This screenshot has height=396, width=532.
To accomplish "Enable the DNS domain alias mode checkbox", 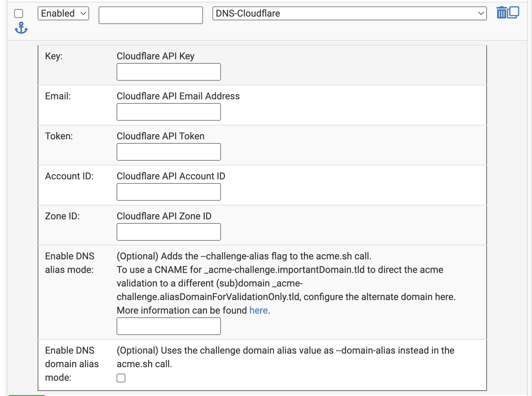I will pyautogui.click(x=121, y=378).
